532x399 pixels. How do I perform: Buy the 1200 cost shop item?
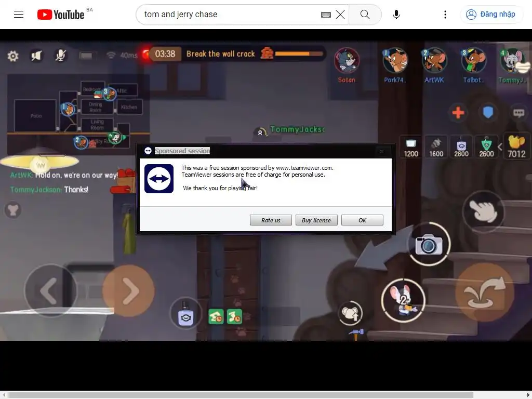tap(411, 148)
